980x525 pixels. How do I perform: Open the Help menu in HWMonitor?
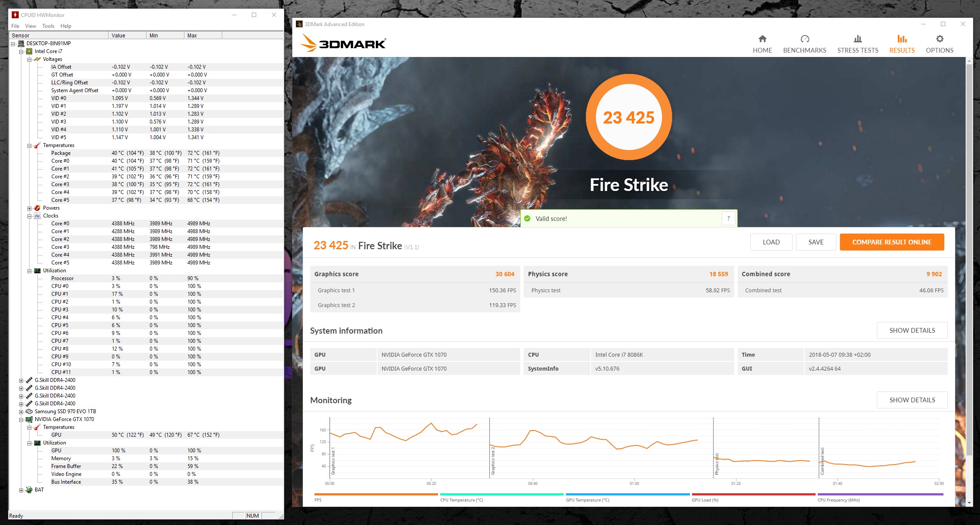(66, 26)
